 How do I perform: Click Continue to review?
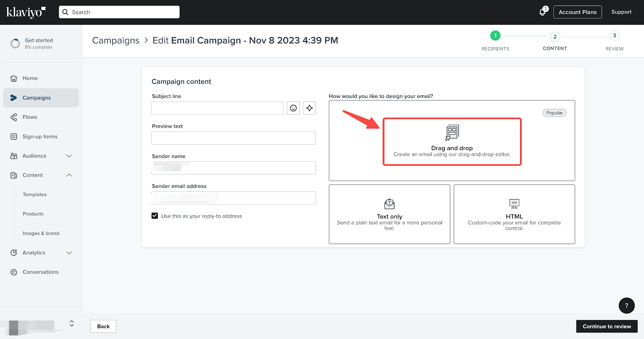pyautogui.click(x=607, y=327)
